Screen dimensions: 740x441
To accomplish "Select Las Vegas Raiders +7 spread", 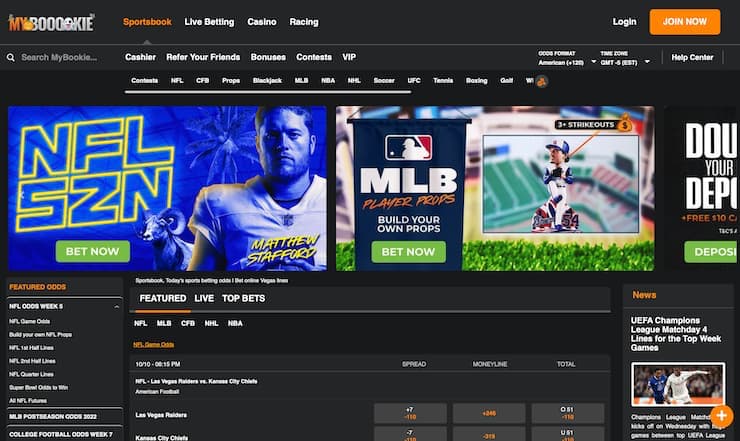I will tap(410, 413).
